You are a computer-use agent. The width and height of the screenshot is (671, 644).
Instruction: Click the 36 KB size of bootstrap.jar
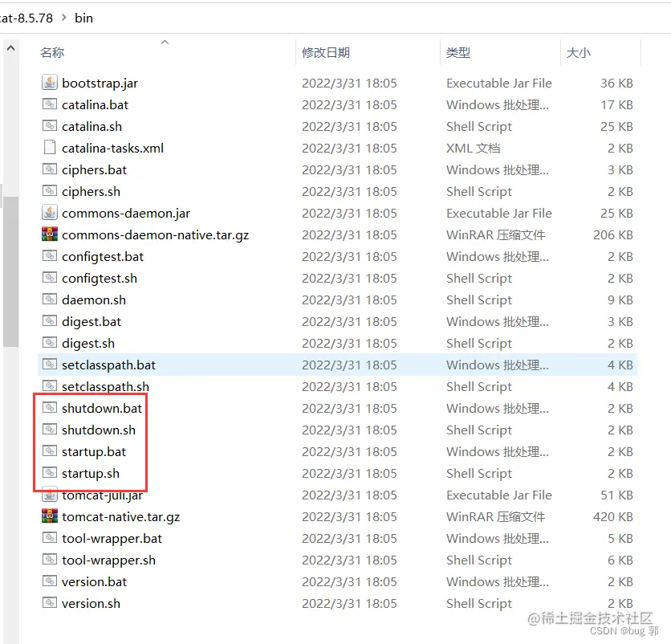(616, 83)
